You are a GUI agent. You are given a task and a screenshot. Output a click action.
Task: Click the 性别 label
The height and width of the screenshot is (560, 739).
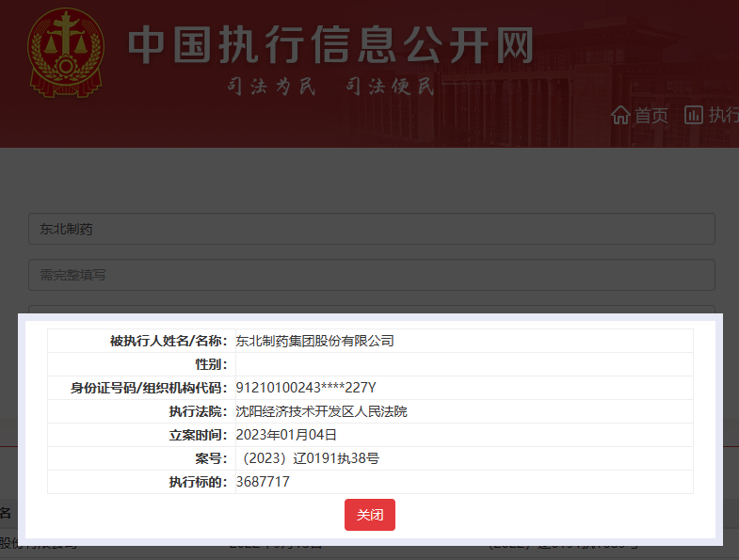(212, 364)
